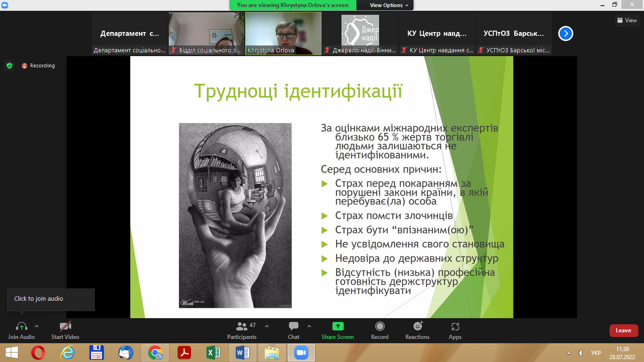Expand audio options arrow beside Join Audio

tap(37, 326)
